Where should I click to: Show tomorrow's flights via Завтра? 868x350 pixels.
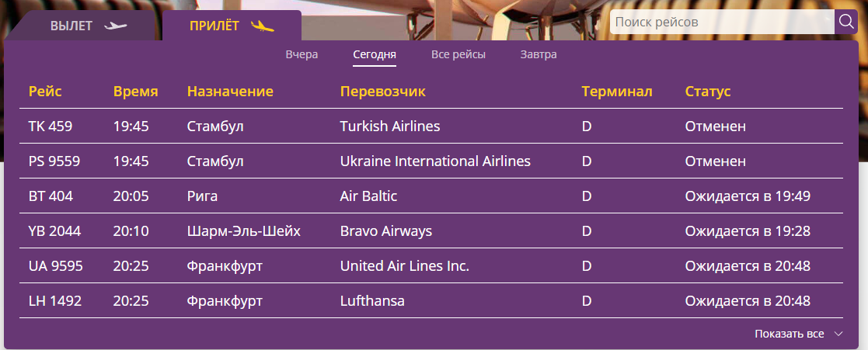pyautogui.click(x=539, y=54)
